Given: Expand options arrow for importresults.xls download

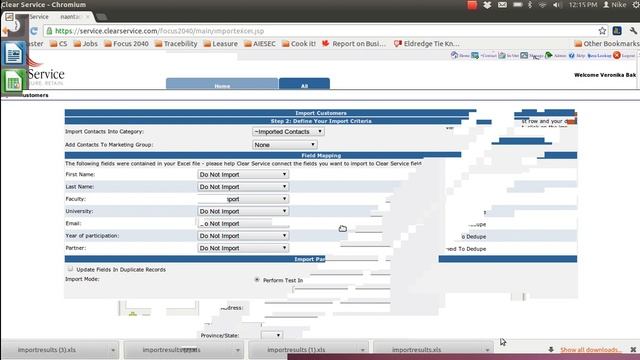Looking at the screenshot, I should [487, 350].
